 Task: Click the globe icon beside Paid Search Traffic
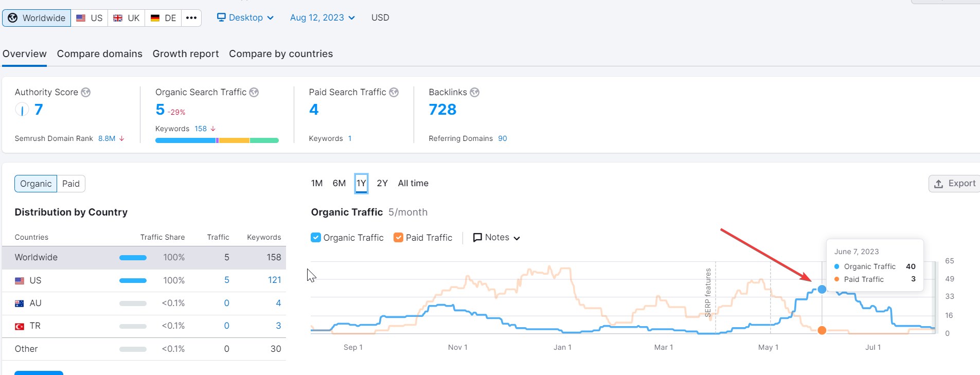394,92
